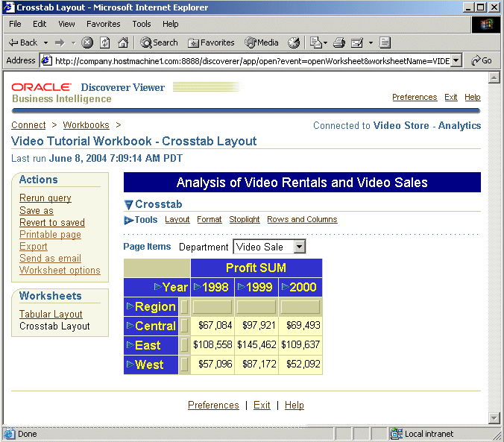
Task: Click the page icon in address bar
Action: (x=47, y=60)
